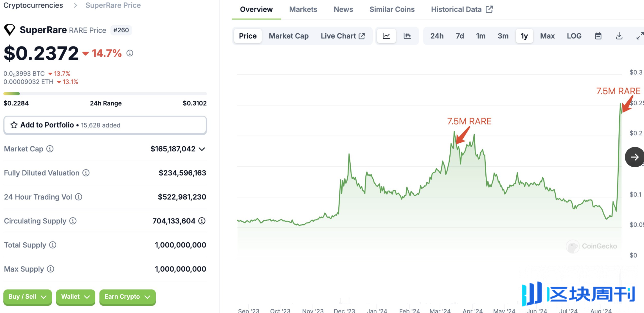Toggle LOG scale on chart
This screenshot has width=644, height=313.
[x=574, y=36]
